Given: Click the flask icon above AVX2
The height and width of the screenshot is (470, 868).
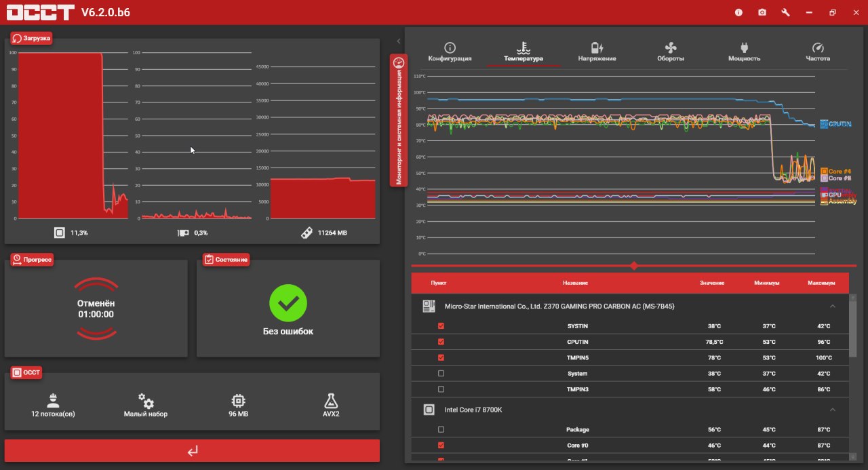Looking at the screenshot, I should (x=331, y=400).
